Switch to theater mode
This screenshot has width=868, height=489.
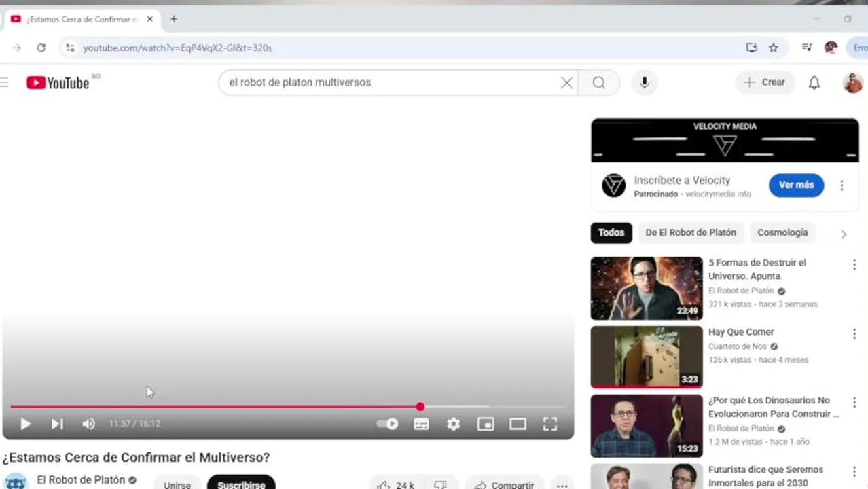point(518,424)
